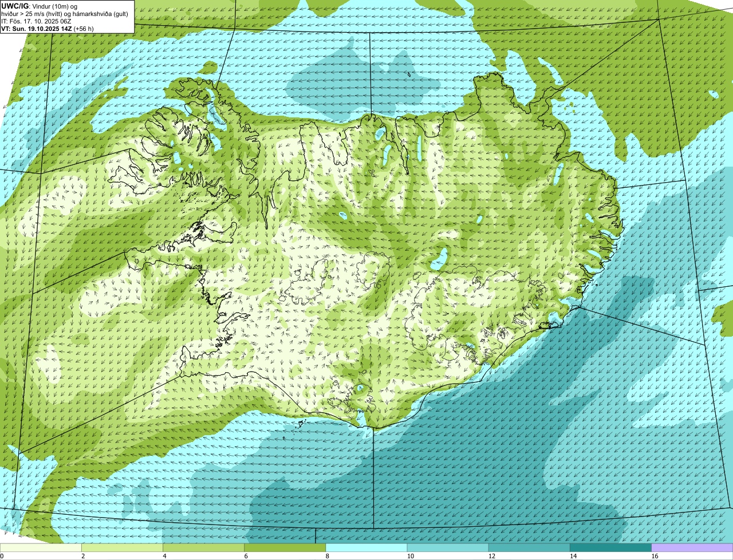Click the '8' label under the color scale
This screenshot has width=733, height=560.
(x=327, y=556)
